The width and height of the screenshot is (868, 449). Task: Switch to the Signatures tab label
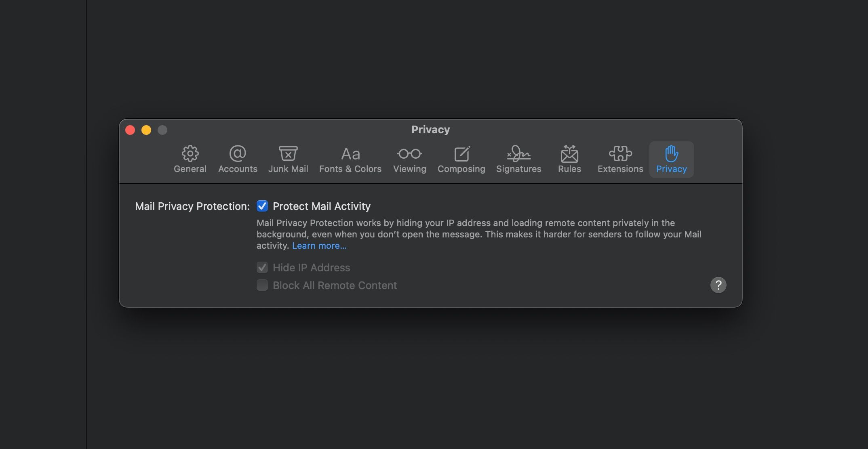(x=518, y=169)
